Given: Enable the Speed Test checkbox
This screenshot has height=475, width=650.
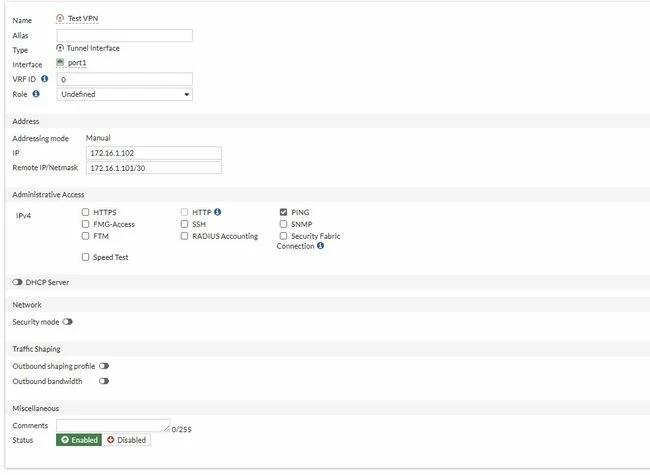Looking at the screenshot, I should (85, 257).
